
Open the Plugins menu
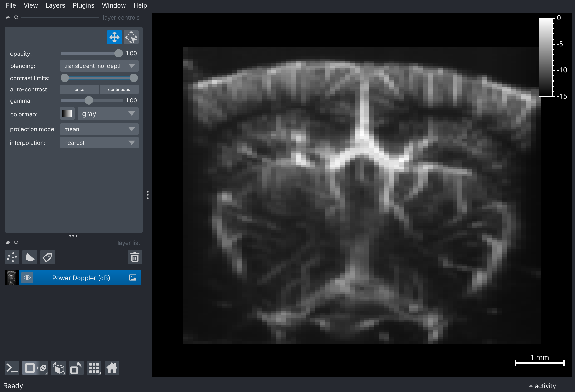tap(83, 5)
